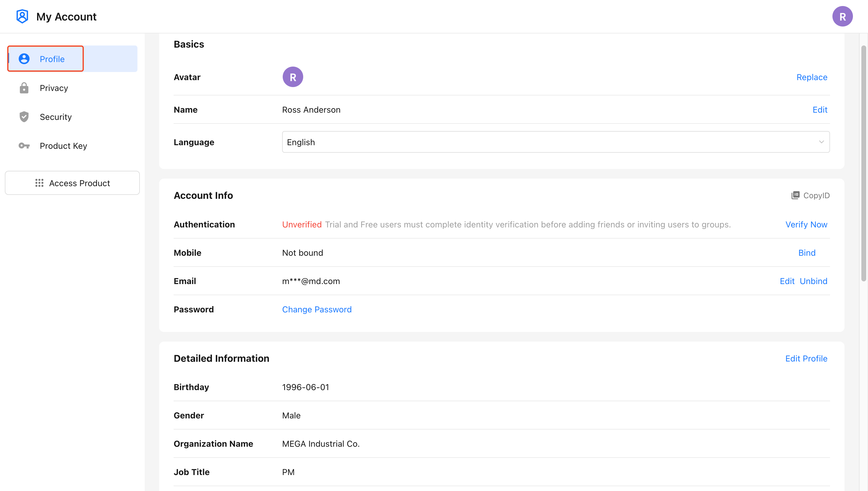Click the purple R avatar in Basics
Screen dimensions: 868x491
[293, 77]
